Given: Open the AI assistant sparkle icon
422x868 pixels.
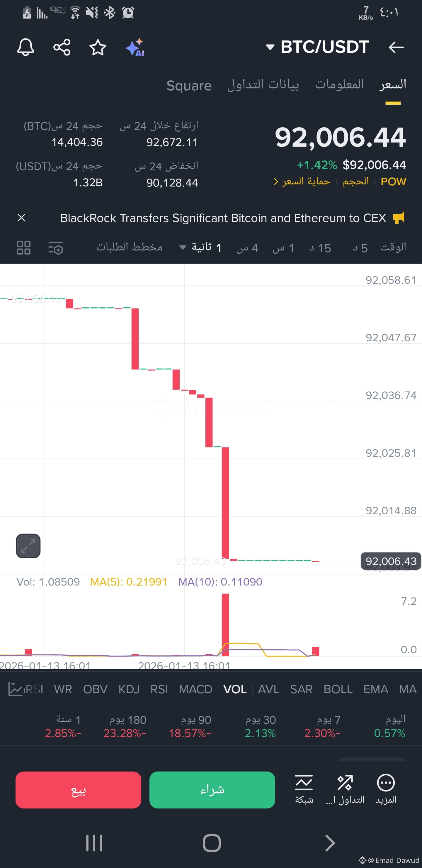Looking at the screenshot, I should click(135, 48).
